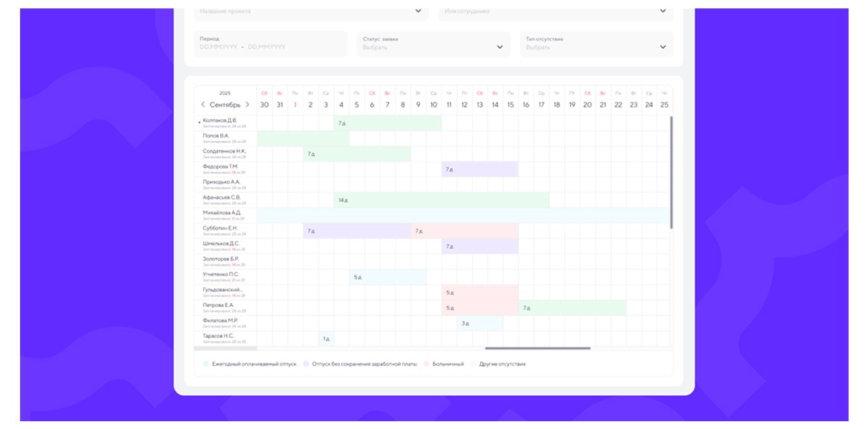Open Тарасов's 1д absence bar

(x=326, y=339)
